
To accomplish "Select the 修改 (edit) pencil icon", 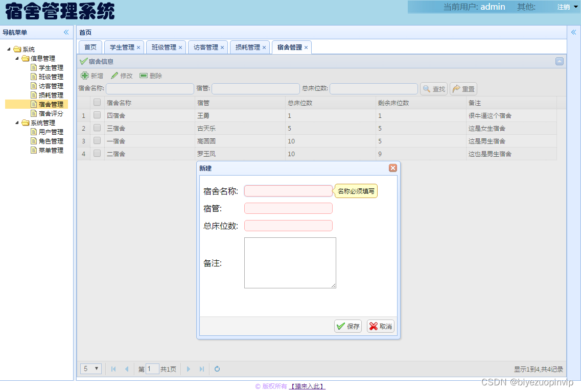I will pyautogui.click(x=113, y=75).
